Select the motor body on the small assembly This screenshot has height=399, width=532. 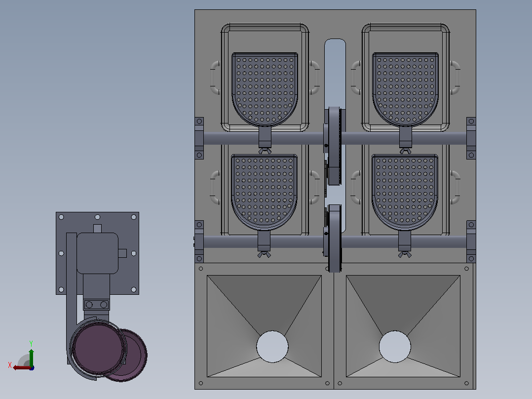coord(97,253)
